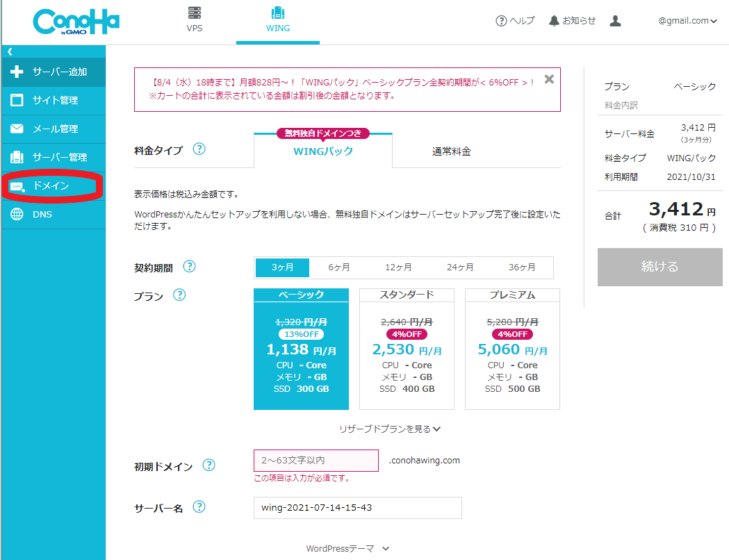Select the スタンダード plan card
The image size is (729, 560).
pos(407,349)
